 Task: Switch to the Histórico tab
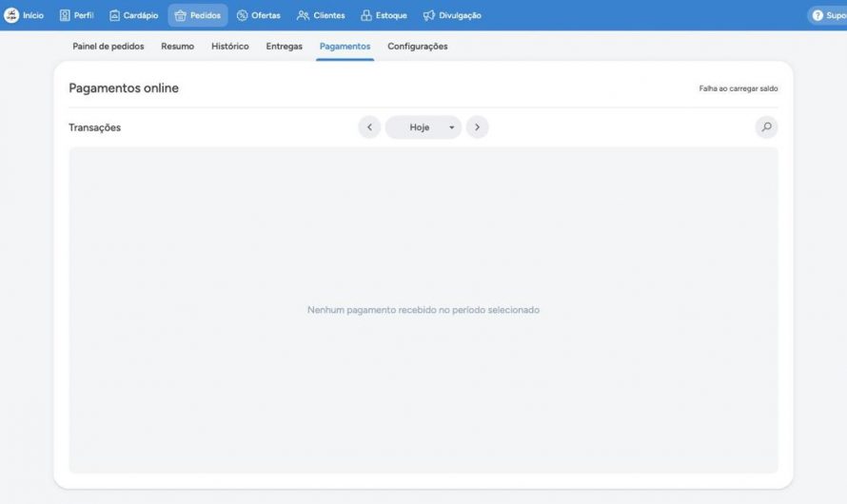click(x=230, y=47)
